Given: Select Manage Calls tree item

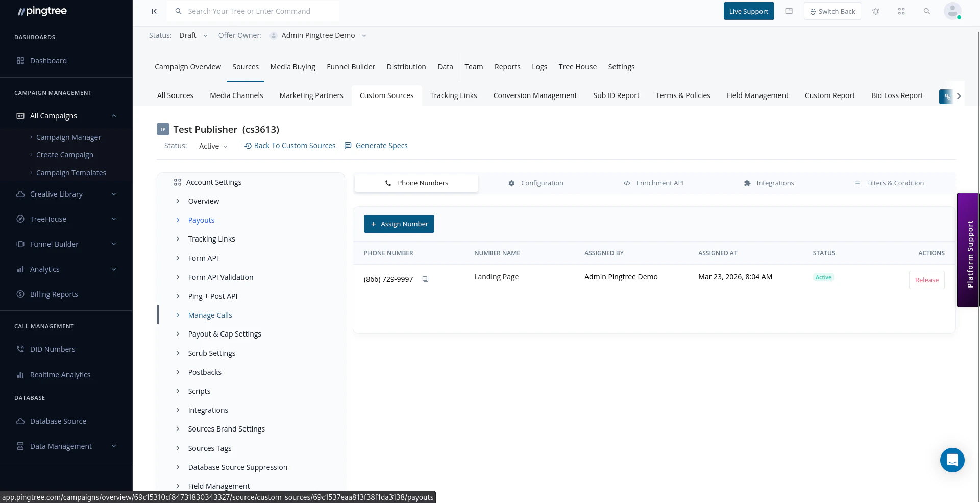Looking at the screenshot, I should coord(210,315).
